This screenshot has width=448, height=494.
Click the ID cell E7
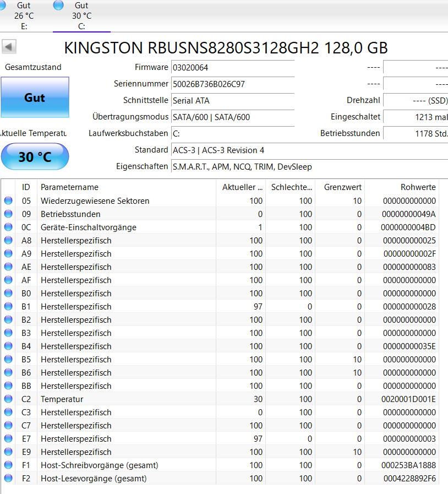click(26, 439)
